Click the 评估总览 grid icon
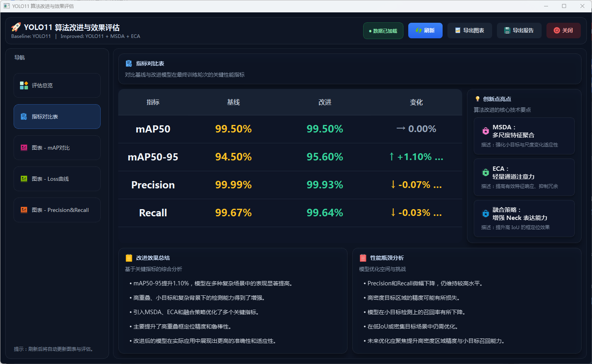This screenshot has width=592, height=364. click(24, 85)
